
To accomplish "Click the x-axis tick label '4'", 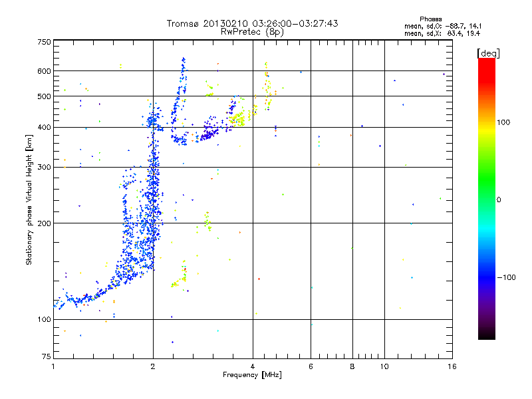I will tap(253, 366).
